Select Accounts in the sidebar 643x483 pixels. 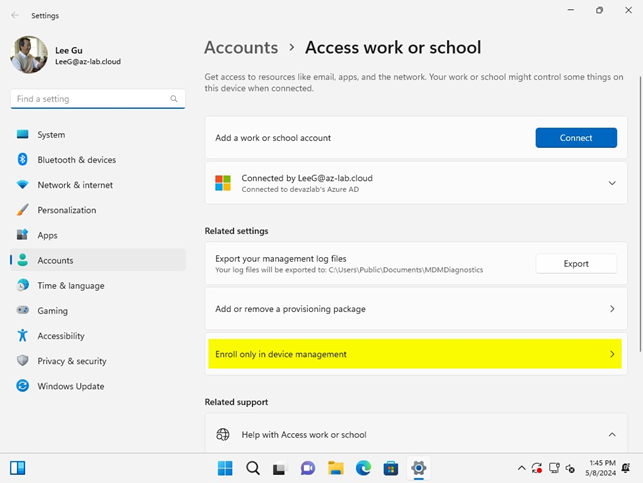[98, 260]
